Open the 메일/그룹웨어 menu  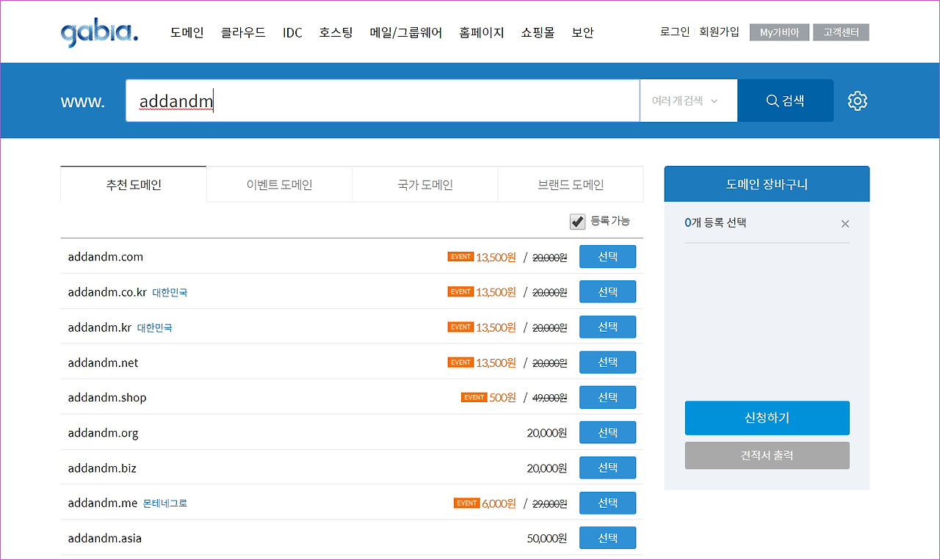pyautogui.click(x=406, y=32)
